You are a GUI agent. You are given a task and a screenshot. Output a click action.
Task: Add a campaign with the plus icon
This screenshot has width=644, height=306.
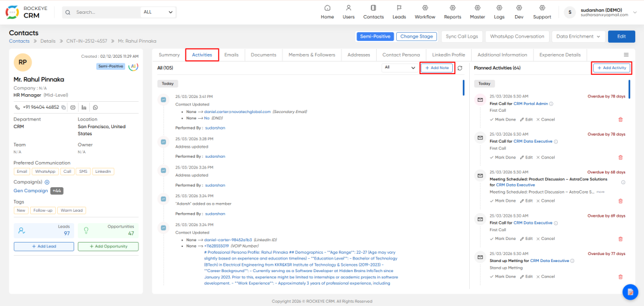tap(47, 182)
